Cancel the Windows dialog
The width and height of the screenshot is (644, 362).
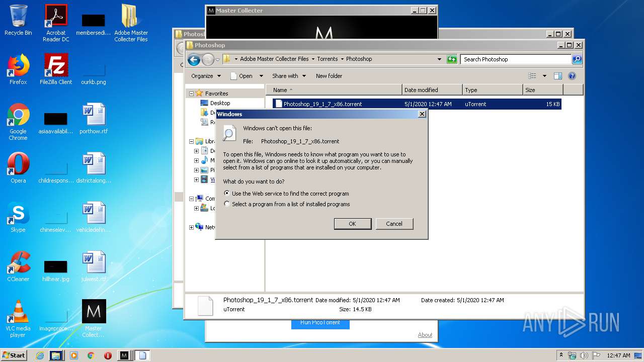[x=394, y=224]
